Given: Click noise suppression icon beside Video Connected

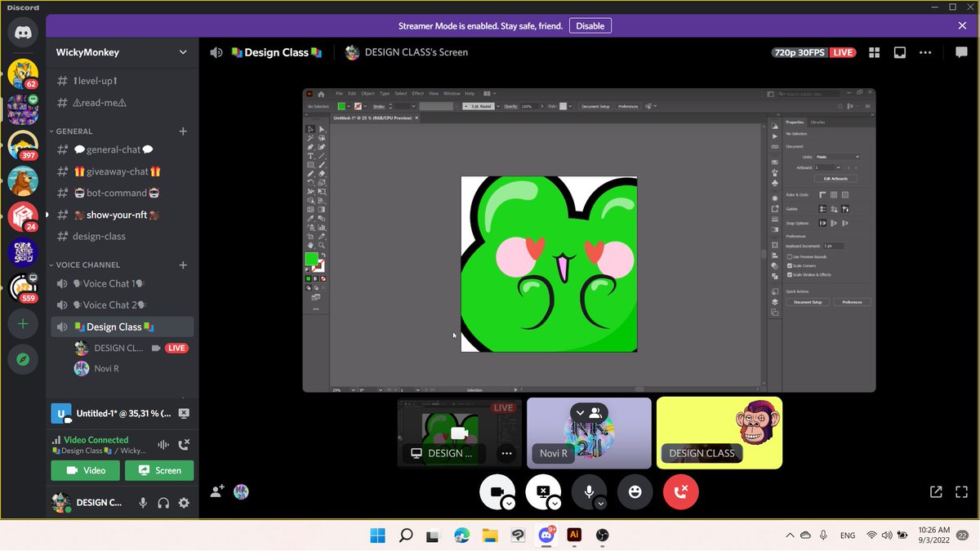Looking at the screenshot, I should pos(163,445).
